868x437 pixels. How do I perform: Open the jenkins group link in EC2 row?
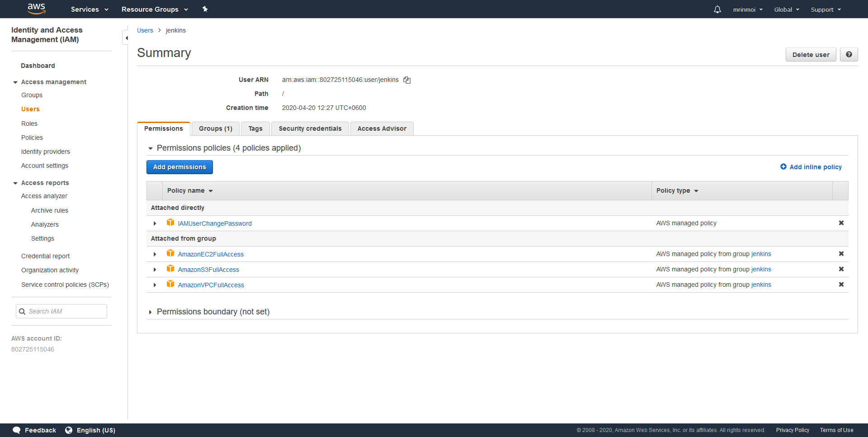point(761,254)
